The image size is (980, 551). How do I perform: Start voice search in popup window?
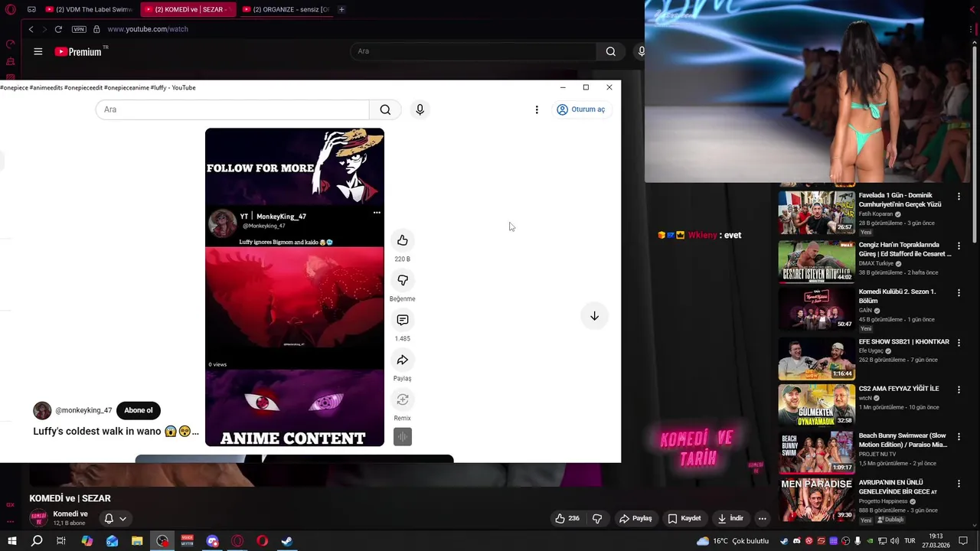[x=420, y=109]
